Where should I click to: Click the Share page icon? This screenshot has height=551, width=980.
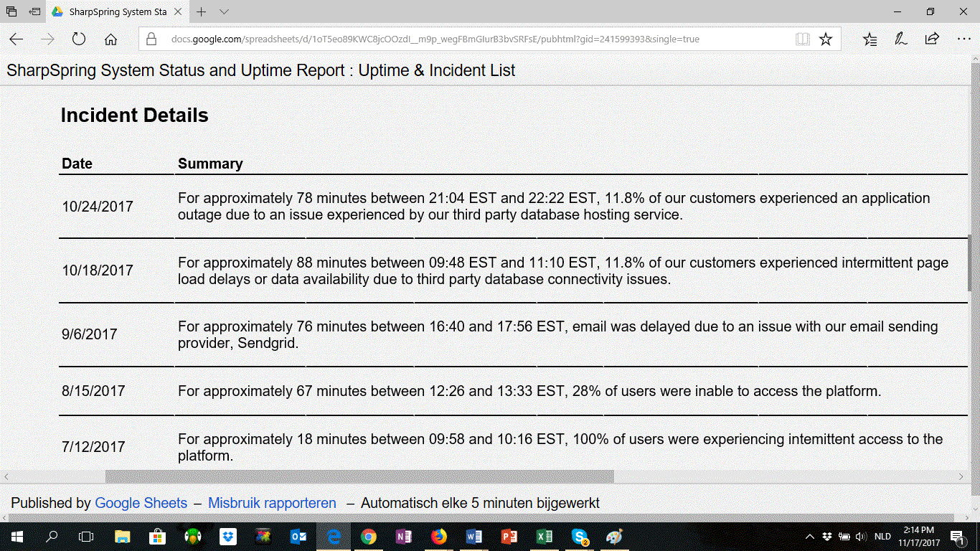click(x=932, y=39)
